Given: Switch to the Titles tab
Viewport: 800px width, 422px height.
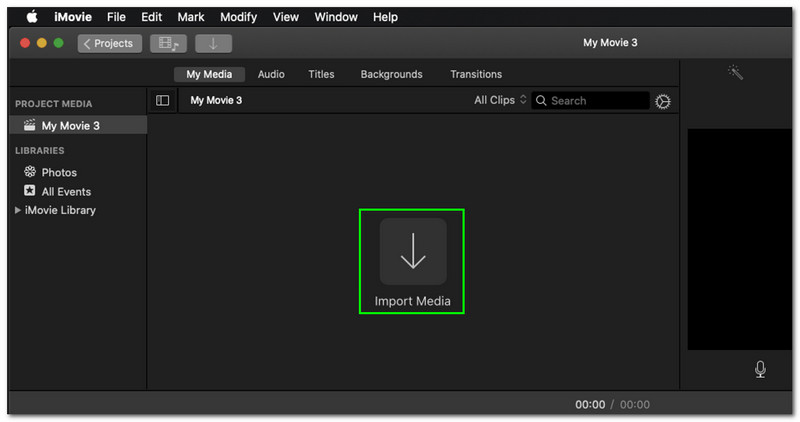Looking at the screenshot, I should [x=321, y=75].
